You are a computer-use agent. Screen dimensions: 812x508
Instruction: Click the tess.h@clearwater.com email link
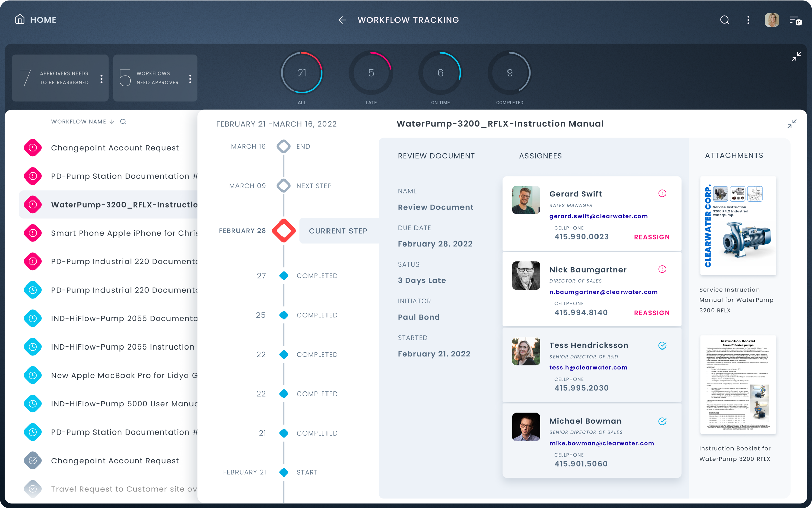588,367
